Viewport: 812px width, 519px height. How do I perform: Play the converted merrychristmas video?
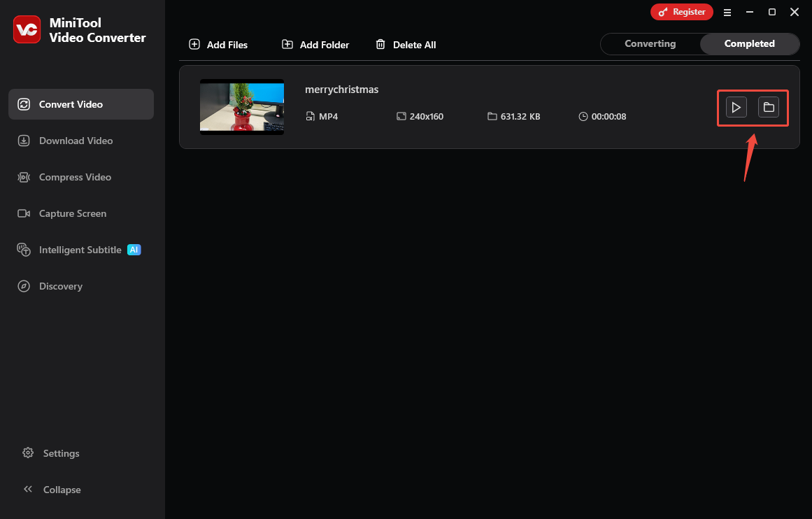[x=735, y=107]
